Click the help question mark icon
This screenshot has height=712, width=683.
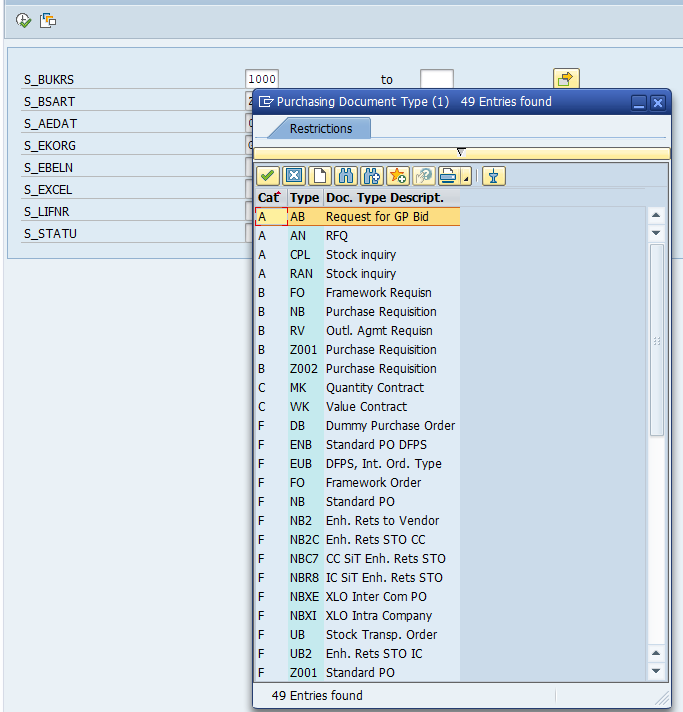click(424, 176)
